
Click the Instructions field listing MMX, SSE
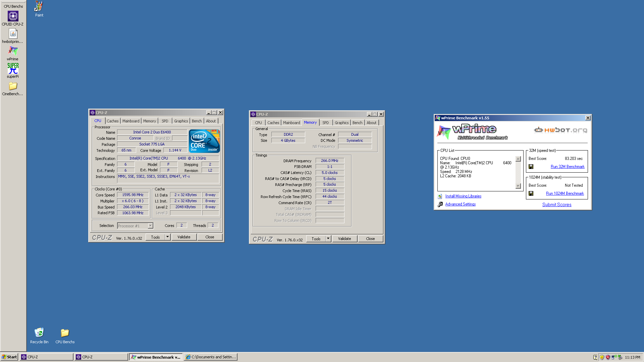(168, 178)
